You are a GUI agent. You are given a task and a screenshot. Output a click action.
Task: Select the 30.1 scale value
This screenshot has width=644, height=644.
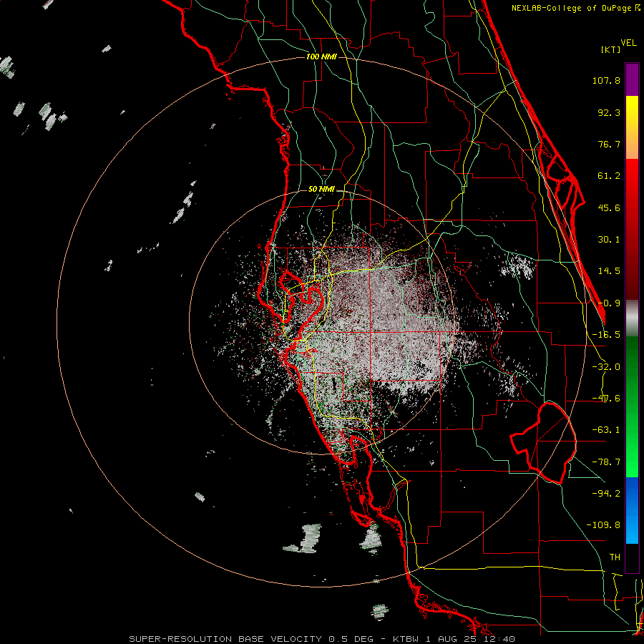tap(609, 240)
